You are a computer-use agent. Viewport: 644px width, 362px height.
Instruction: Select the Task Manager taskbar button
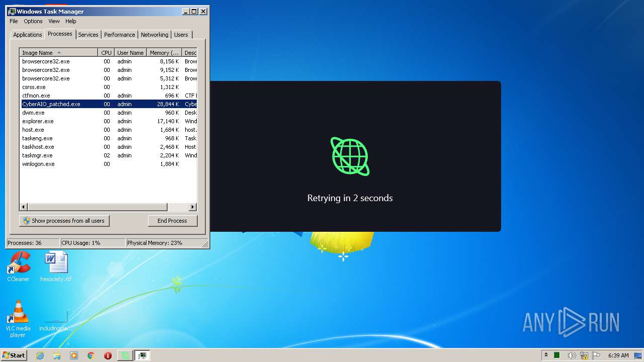(x=142, y=355)
